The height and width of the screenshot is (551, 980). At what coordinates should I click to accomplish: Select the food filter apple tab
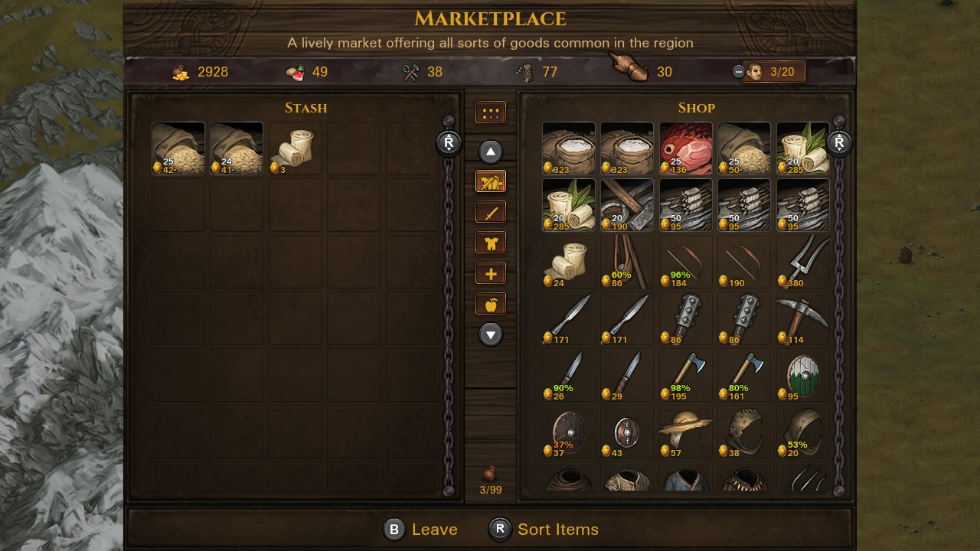pyautogui.click(x=491, y=304)
